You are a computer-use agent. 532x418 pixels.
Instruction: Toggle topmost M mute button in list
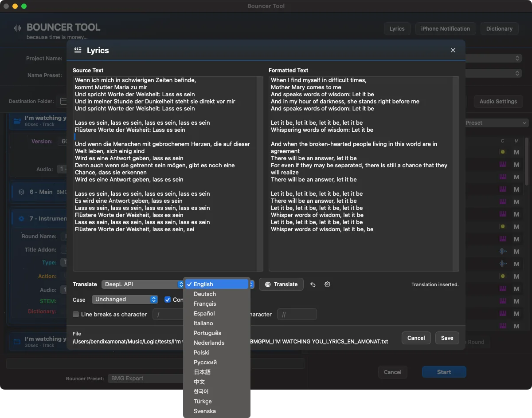point(516,152)
